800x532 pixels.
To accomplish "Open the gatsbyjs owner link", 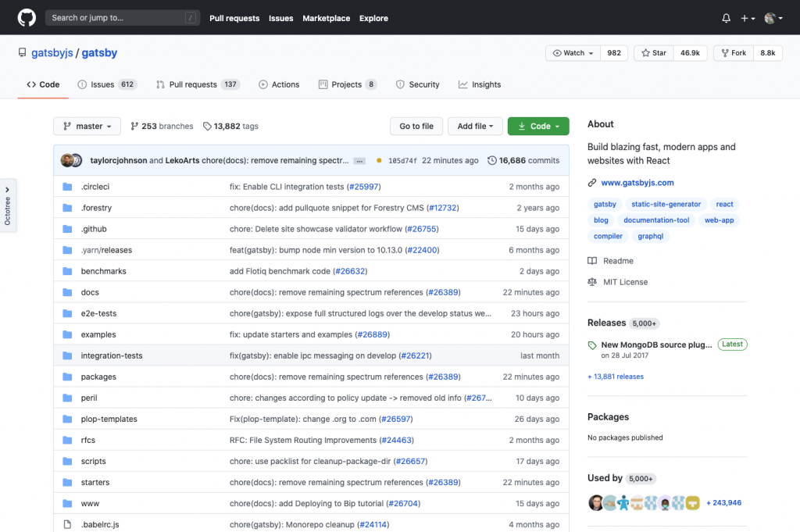I will tap(52, 52).
